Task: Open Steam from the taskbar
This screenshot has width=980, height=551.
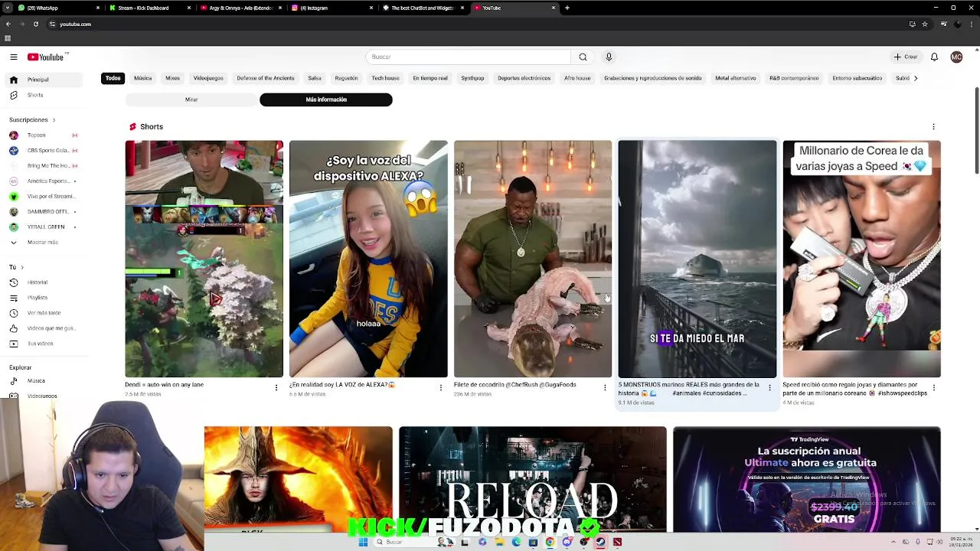Action: pyautogui.click(x=600, y=542)
